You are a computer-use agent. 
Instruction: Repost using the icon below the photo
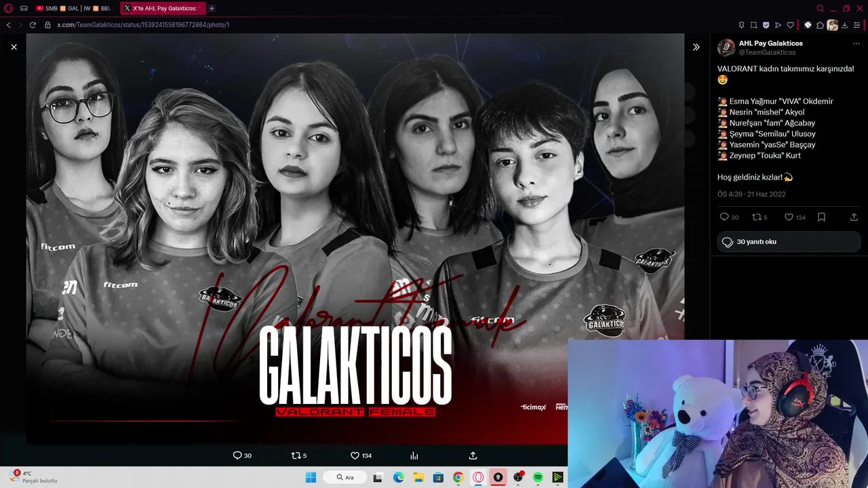(296, 455)
